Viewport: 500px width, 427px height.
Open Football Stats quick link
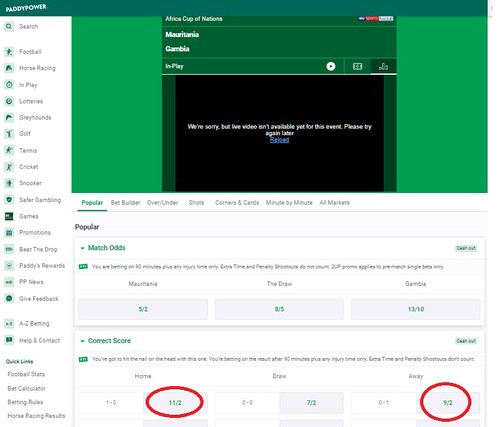click(x=26, y=374)
